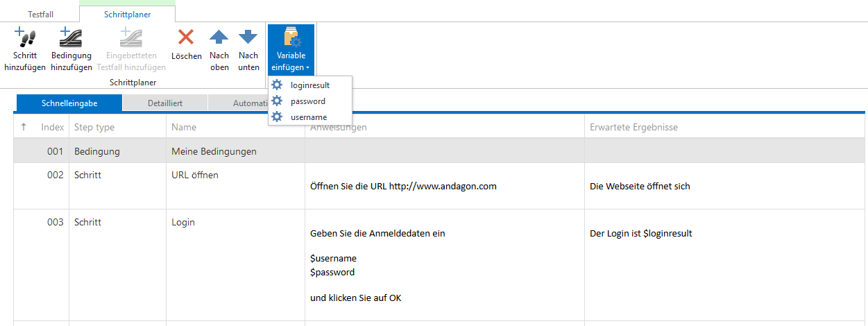Click the Step type column header
Viewport: 868px width, 326px height.
(x=94, y=127)
